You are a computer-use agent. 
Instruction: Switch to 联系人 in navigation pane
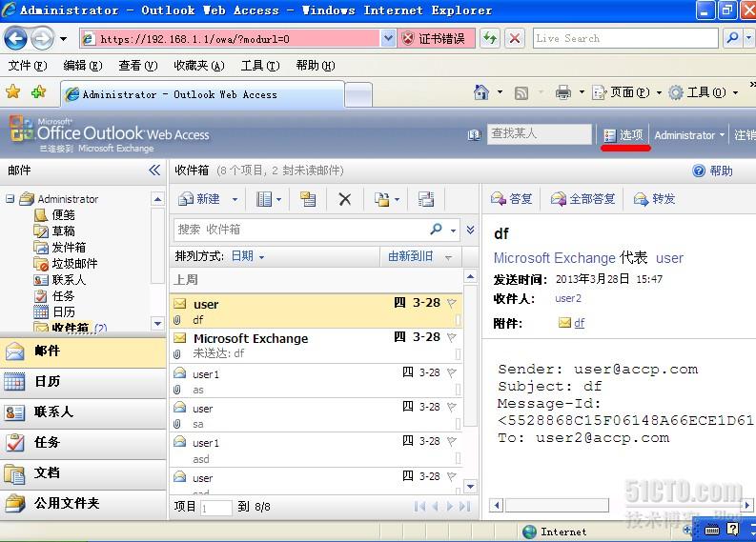click(83, 412)
